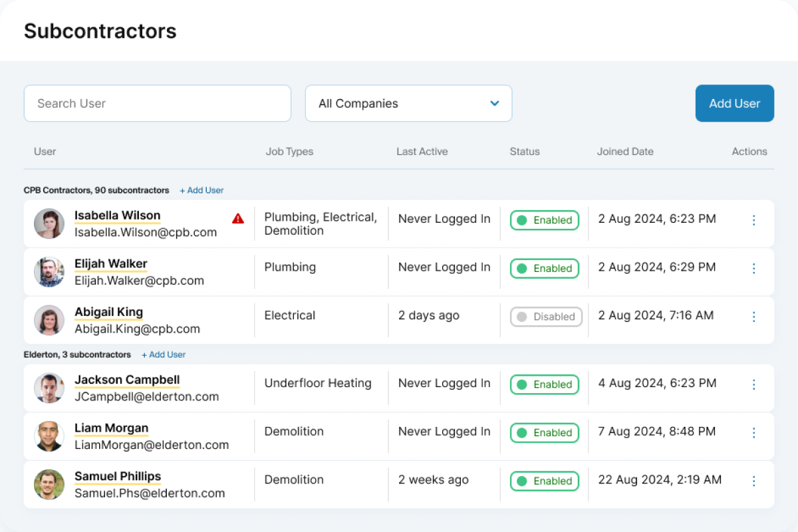
Task: Enable Abigail King's disabled account
Action: click(546, 317)
